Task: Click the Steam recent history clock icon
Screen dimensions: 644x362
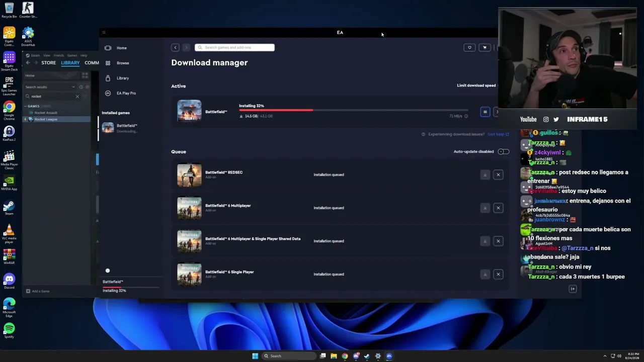Action: tap(80, 87)
